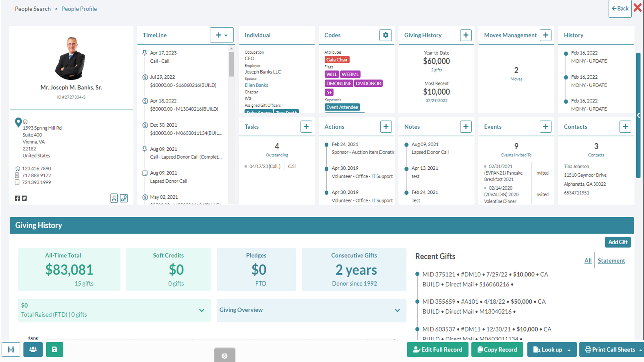Open the Look up dropdown menu
The height and width of the screenshot is (362, 644).
pyautogui.click(x=552, y=350)
